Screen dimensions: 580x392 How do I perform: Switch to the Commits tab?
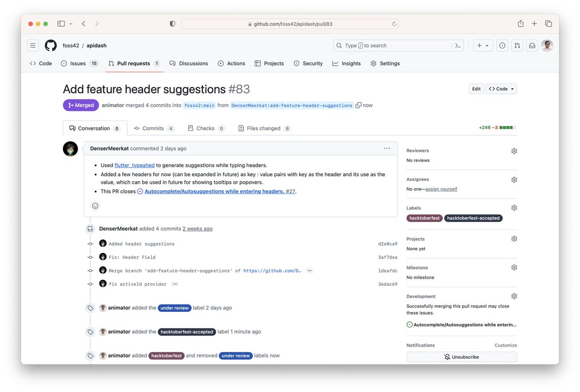154,128
